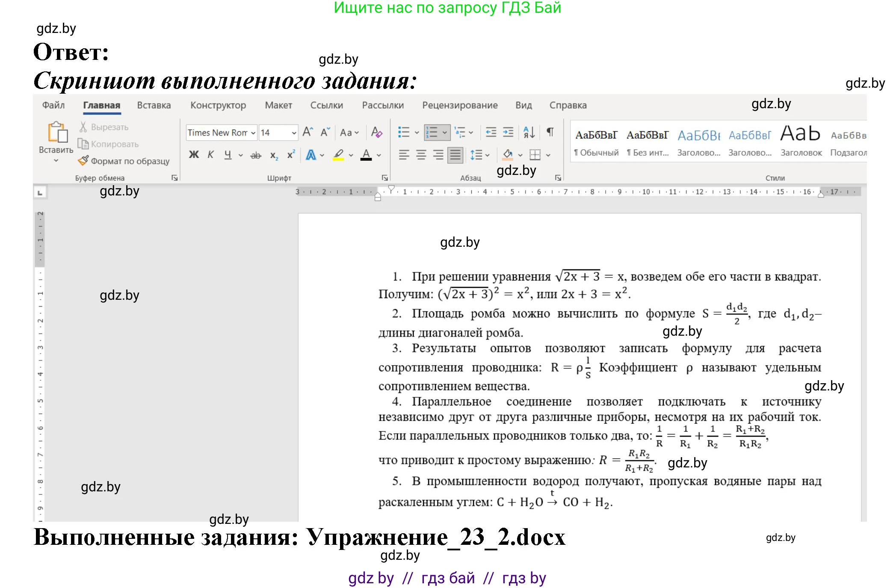This screenshot has height=588, width=896.
Task: Toggle bulleted list formatting
Action: point(403,133)
